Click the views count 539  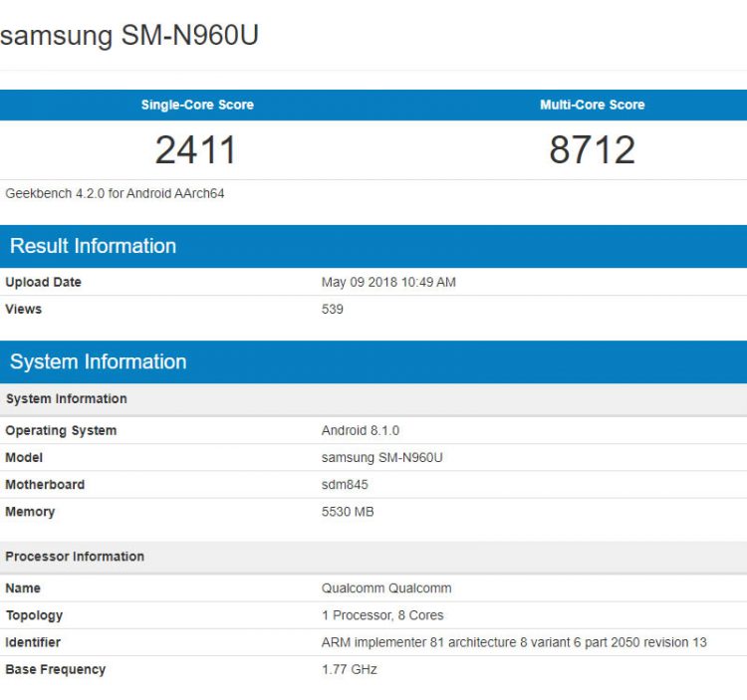click(332, 309)
